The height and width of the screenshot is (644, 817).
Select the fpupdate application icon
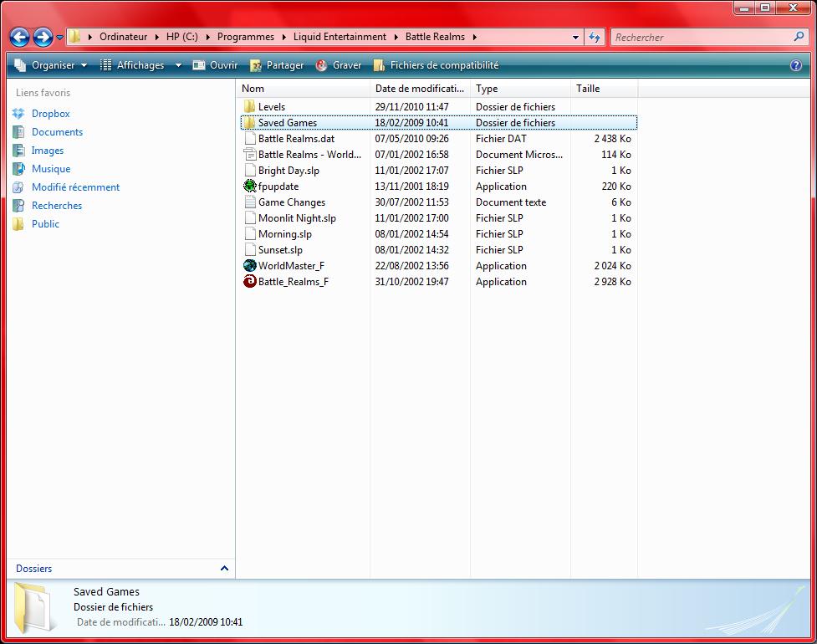[249, 186]
